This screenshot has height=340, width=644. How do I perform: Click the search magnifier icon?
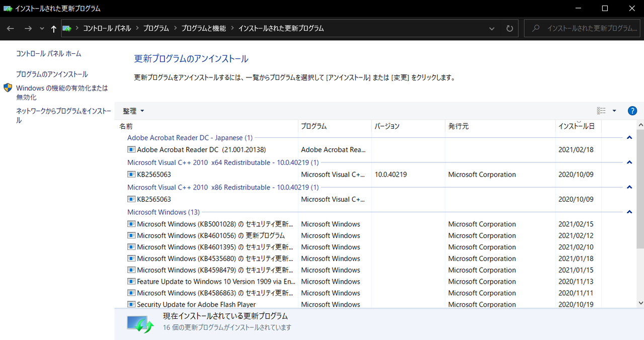(536, 29)
